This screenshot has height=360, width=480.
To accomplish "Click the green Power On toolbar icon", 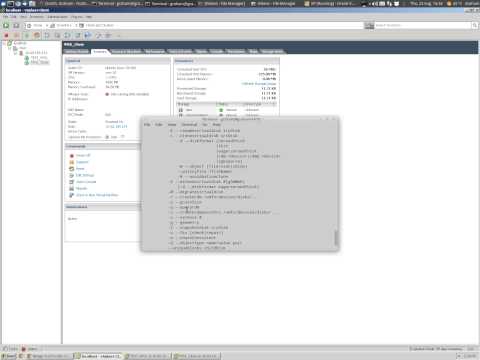I will (x=27, y=35).
